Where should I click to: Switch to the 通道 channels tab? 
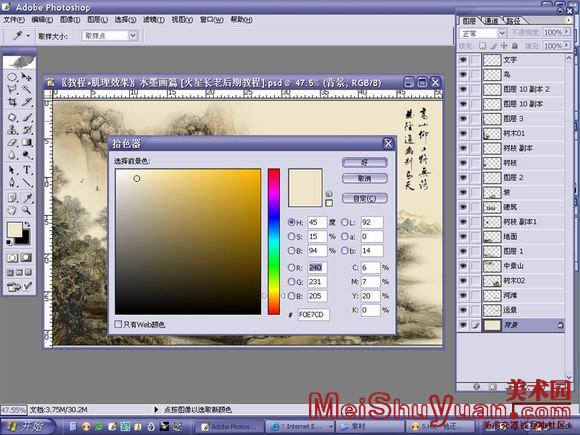(x=491, y=21)
